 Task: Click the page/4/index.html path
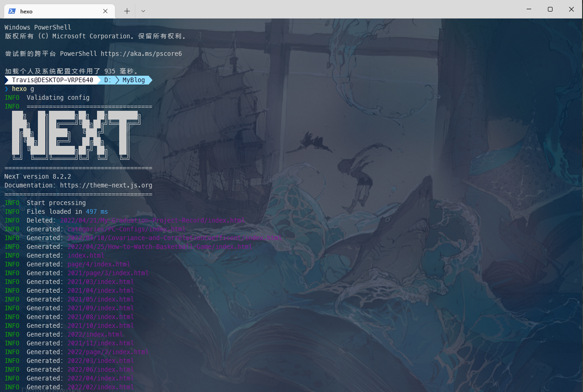99,264
